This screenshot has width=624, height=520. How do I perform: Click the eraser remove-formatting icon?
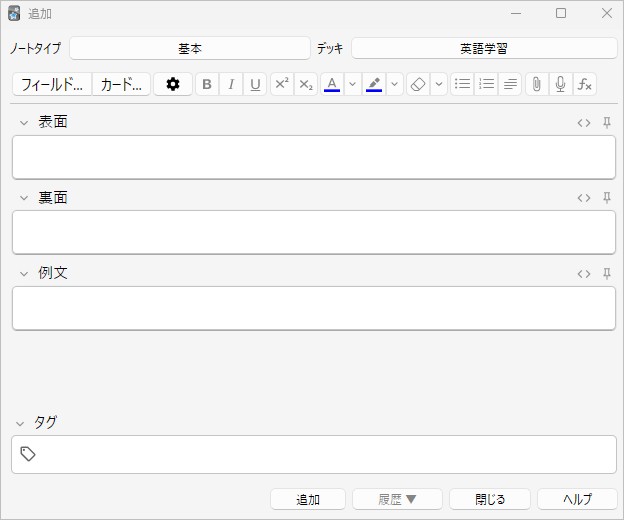(x=418, y=85)
